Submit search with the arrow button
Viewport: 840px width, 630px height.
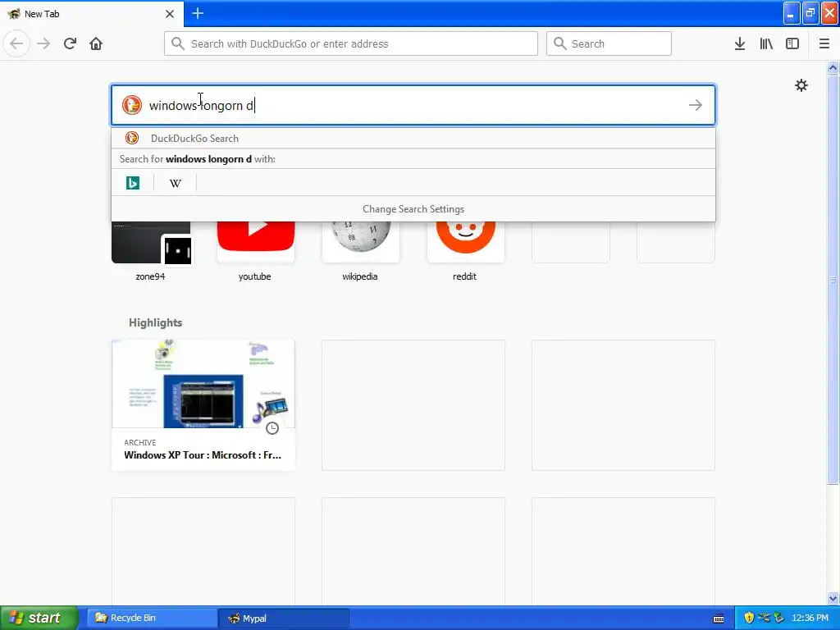[696, 105]
